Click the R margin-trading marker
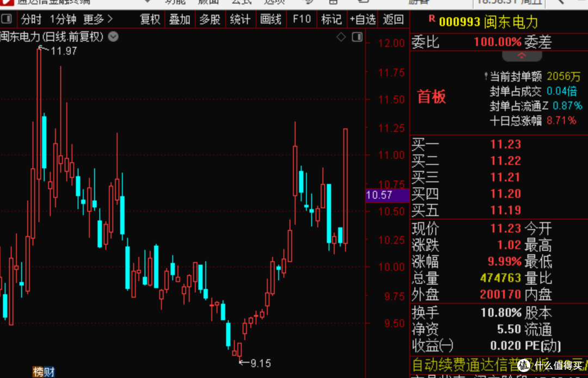Image resolution: width=588 pixels, height=378 pixels. (432, 18)
